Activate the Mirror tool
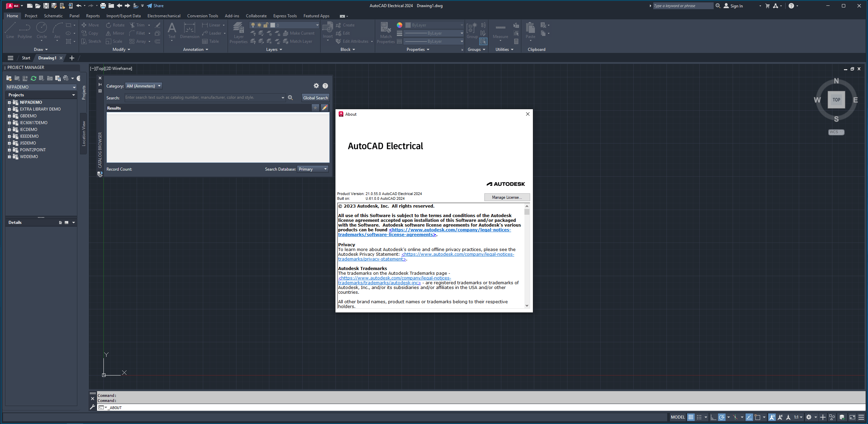 point(115,33)
